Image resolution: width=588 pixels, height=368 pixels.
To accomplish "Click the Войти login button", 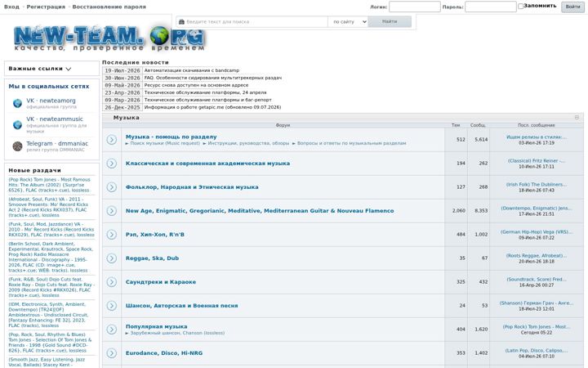I will (572, 7).
